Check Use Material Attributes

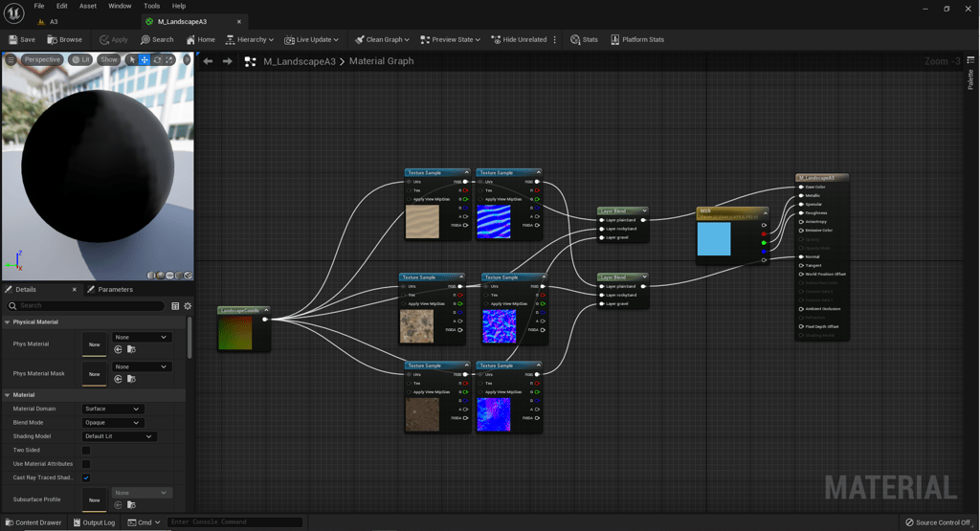[x=86, y=464]
